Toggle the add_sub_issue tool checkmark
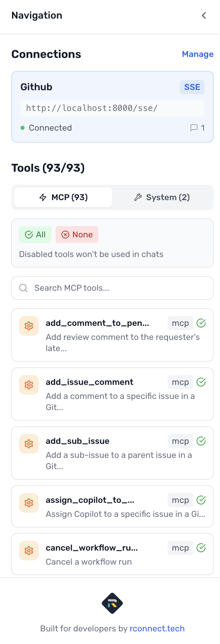Viewport: 220px width, 644px height. coord(201,441)
